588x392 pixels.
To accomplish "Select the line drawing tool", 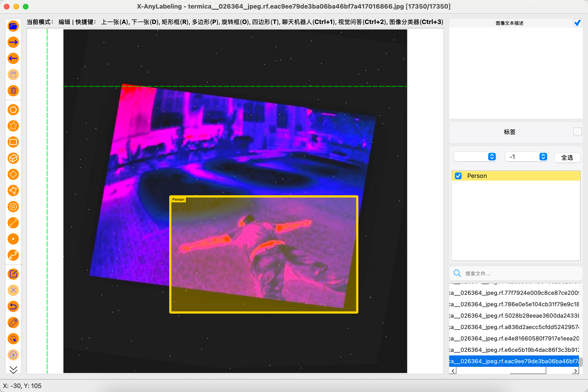I will point(13,223).
